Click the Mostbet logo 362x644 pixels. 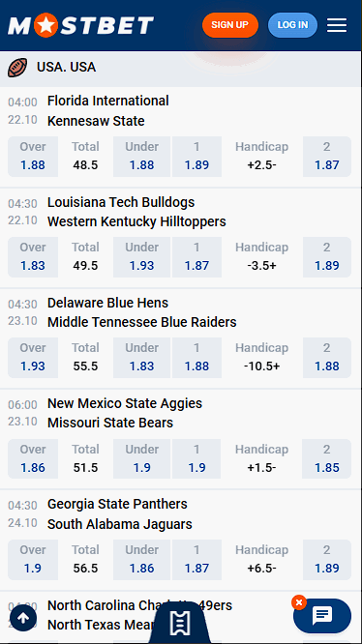coord(80,25)
